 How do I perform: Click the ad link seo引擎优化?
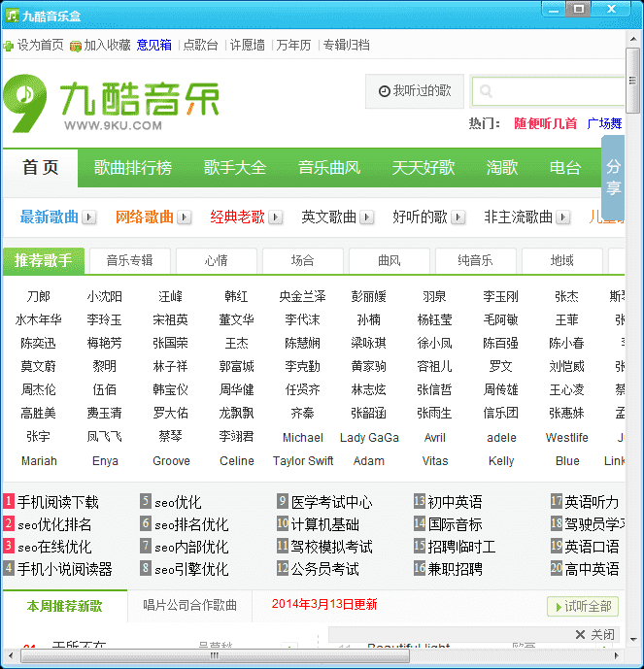tap(191, 569)
